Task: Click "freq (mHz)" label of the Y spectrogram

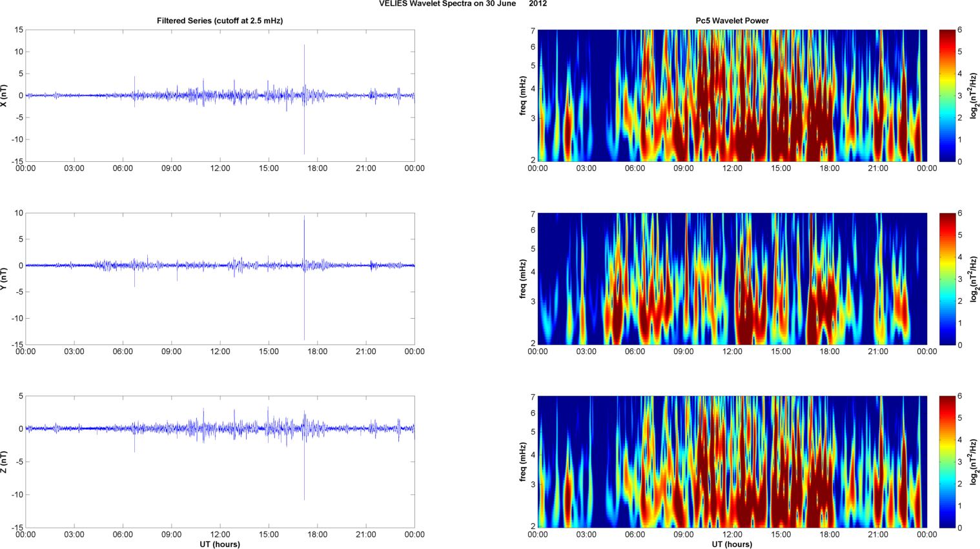Action: click(523, 279)
